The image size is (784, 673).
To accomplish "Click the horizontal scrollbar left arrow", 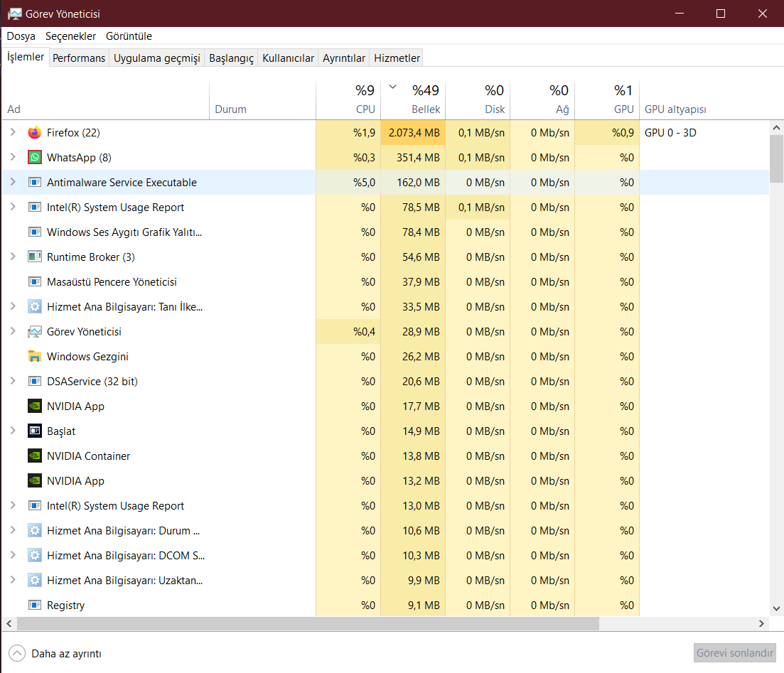I will pos(9,623).
